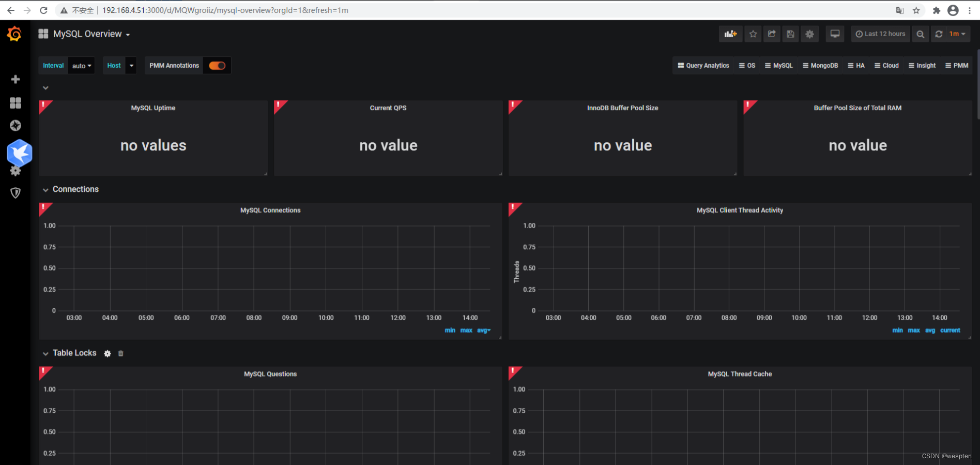The width and height of the screenshot is (980, 465).
Task: Open the MySQL dashboards menu
Action: 779,66
